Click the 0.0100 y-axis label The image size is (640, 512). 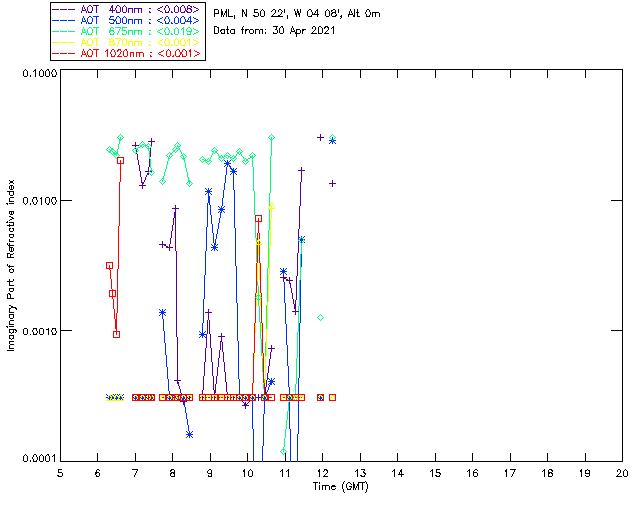pos(40,201)
